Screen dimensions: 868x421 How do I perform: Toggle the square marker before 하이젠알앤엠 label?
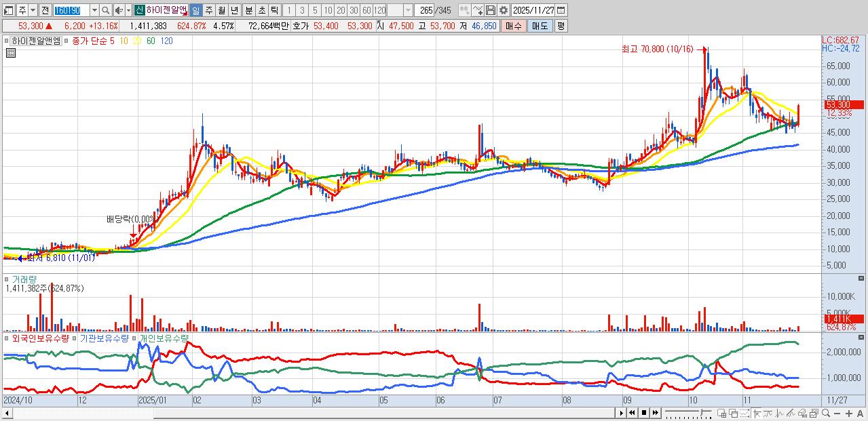click(x=7, y=41)
